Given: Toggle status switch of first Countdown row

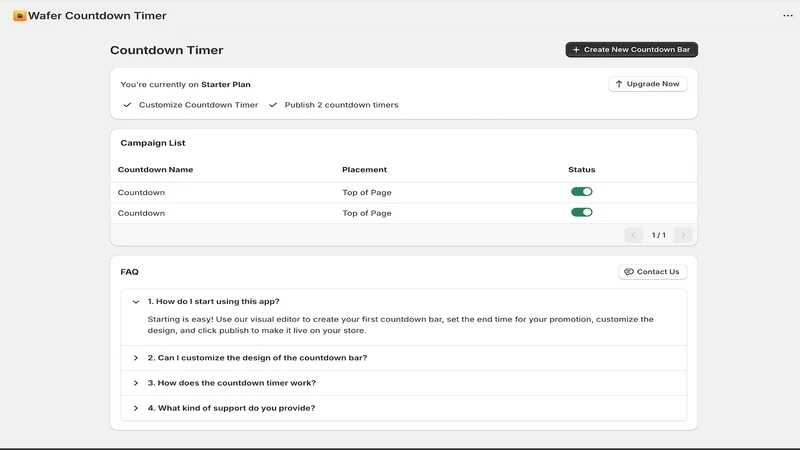Looking at the screenshot, I should tap(582, 192).
